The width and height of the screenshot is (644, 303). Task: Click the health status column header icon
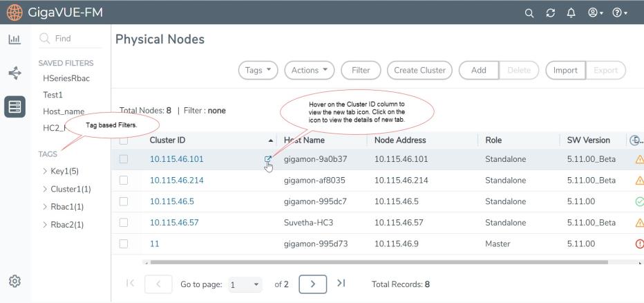[636, 140]
